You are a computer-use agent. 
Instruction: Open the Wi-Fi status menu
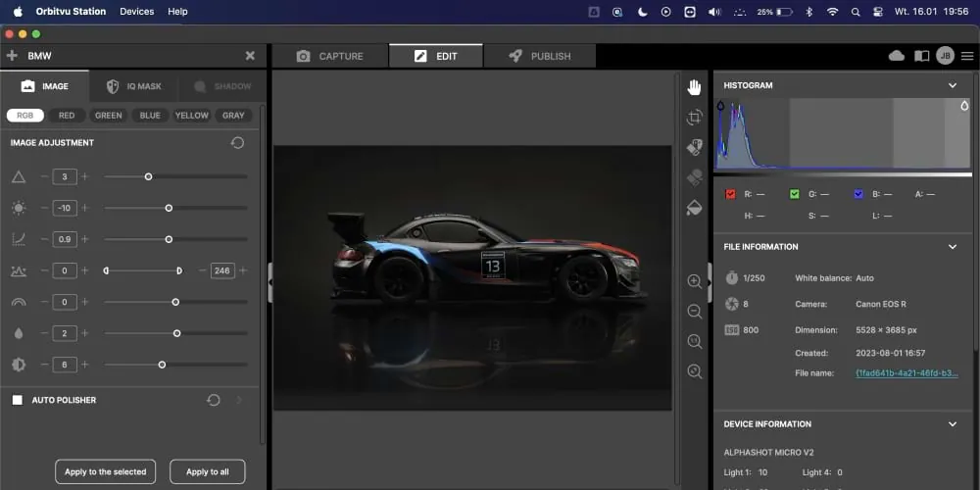tap(832, 11)
